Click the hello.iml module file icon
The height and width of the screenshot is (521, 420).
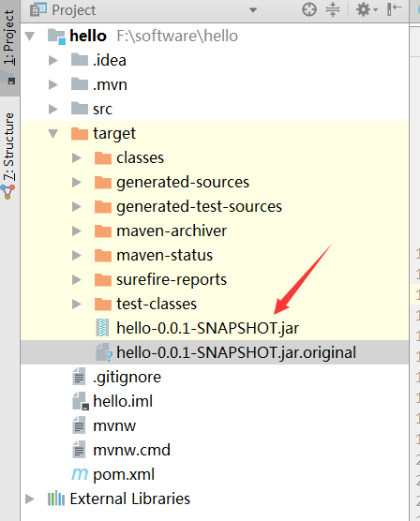(81, 401)
